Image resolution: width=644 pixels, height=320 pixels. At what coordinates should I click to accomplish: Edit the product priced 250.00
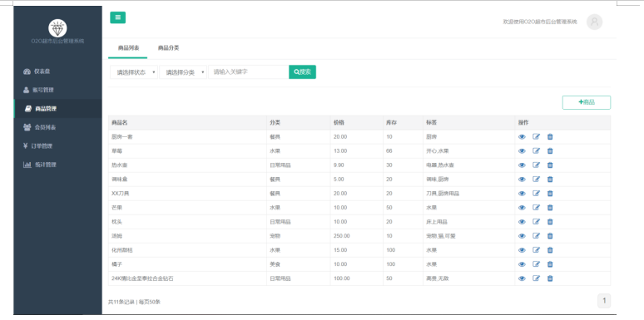[x=536, y=235]
